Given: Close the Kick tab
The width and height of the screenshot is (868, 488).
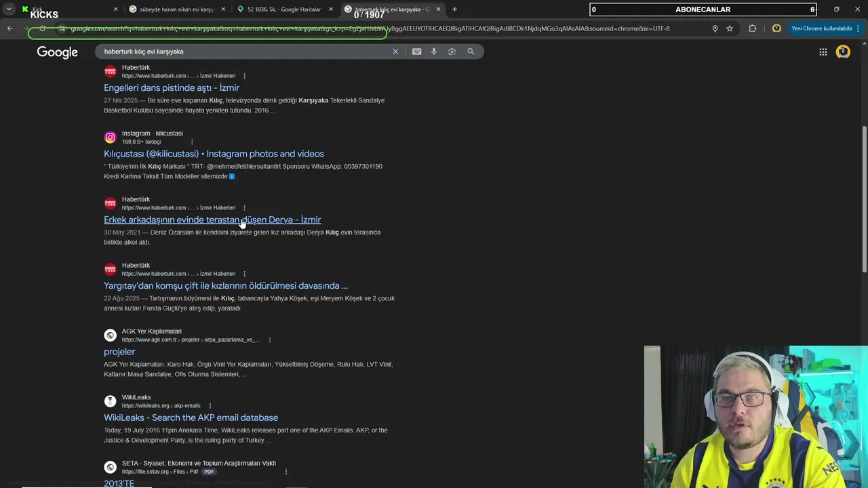Looking at the screenshot, I should point(115,9).
